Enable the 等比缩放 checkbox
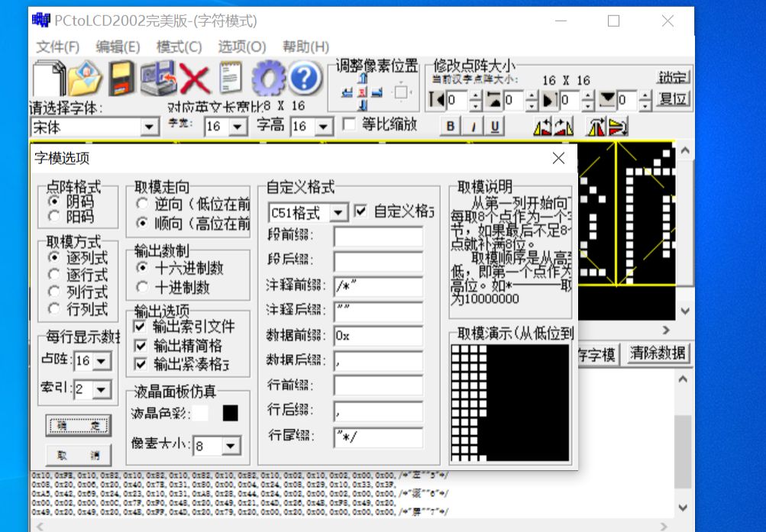The width and height of the screenshot is (766, 532). pyautogui.click(x=349, y=124)
